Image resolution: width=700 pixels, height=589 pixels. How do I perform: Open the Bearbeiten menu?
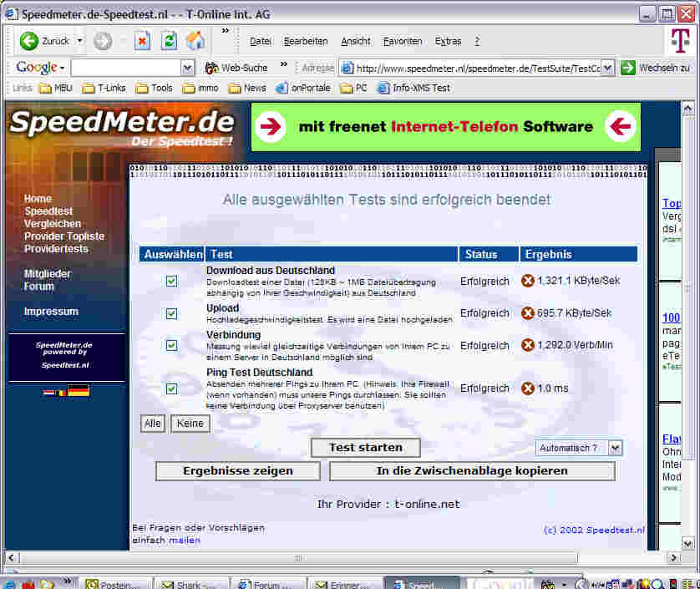tap(306, 42)
